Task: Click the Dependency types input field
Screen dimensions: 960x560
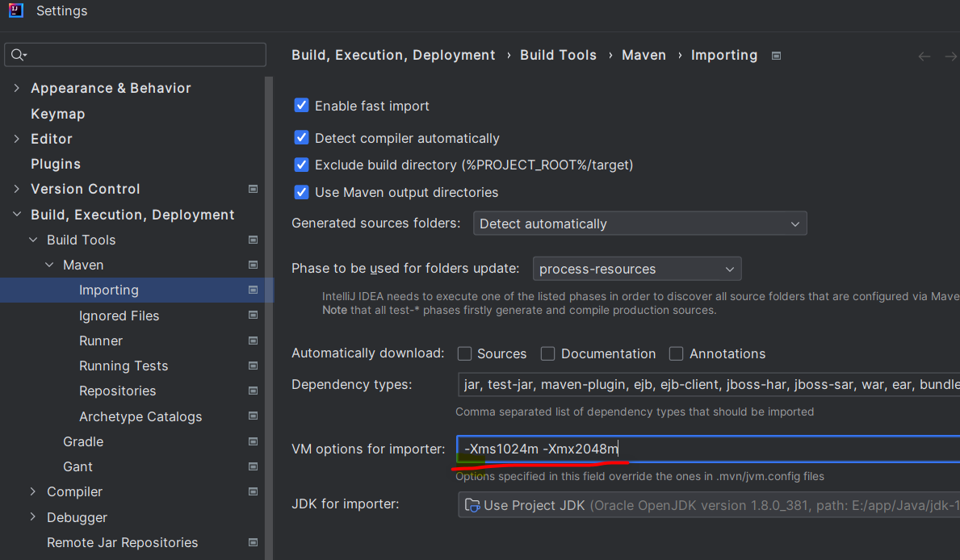Action: [x=708, y=384]
